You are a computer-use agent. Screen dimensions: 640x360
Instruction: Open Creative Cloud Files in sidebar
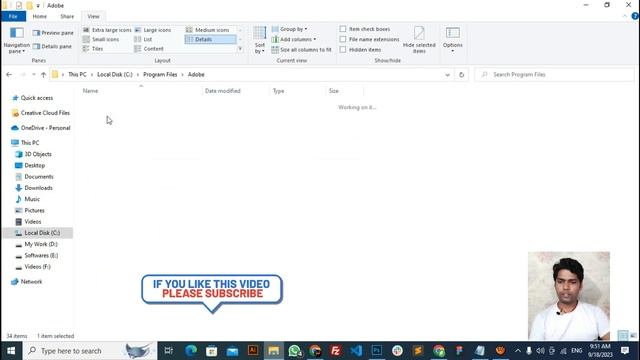[x=41, y=113]
